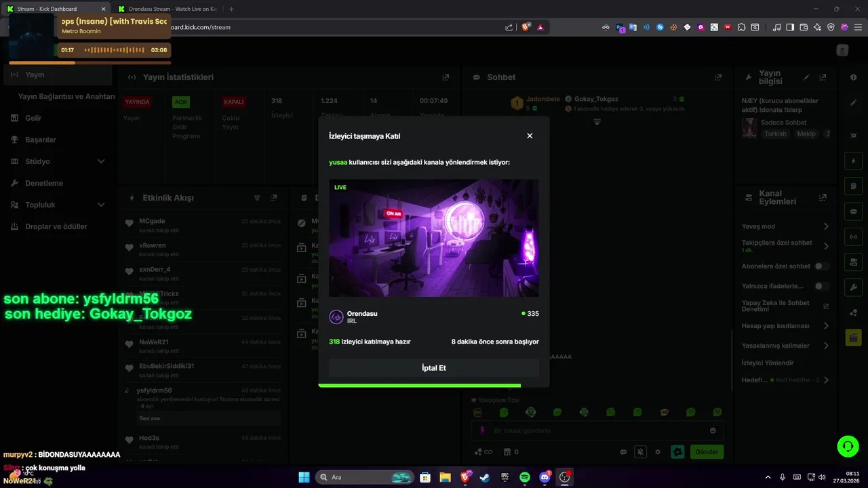Expand the Stüdyo sidebar section
The height and width of the screenshot is (488, 868).
tap(58, 161)
